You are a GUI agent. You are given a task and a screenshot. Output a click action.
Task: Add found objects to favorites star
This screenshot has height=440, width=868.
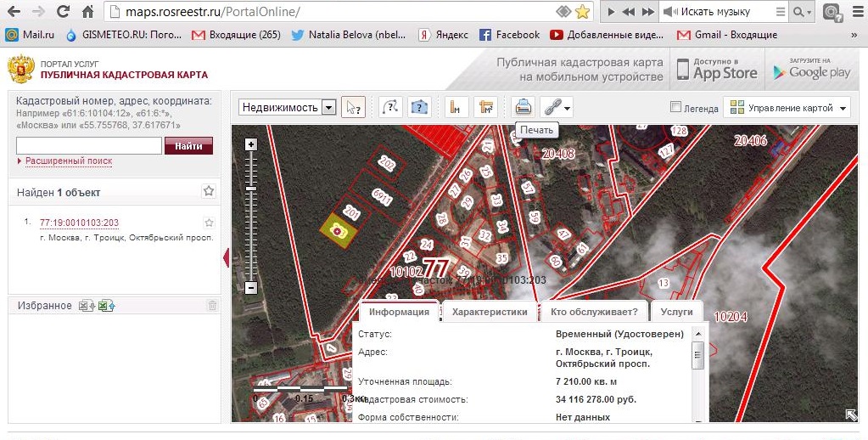(x=209, y=191)
